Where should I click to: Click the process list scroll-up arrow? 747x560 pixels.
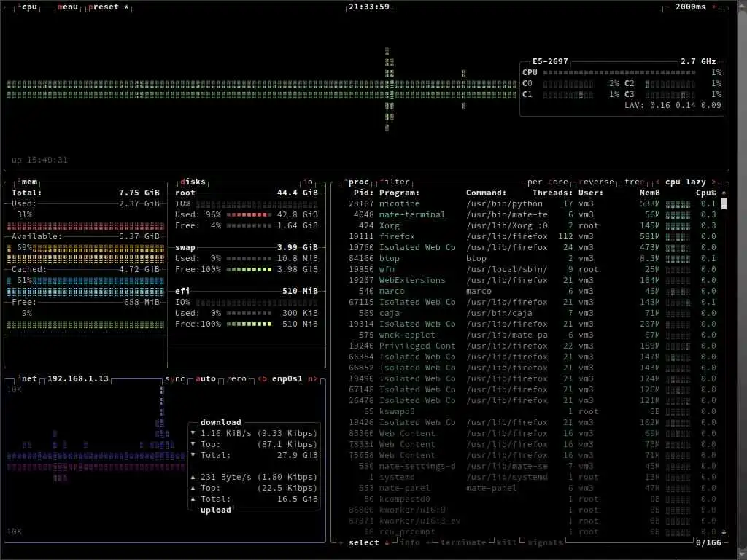click(x=724, y=192)
